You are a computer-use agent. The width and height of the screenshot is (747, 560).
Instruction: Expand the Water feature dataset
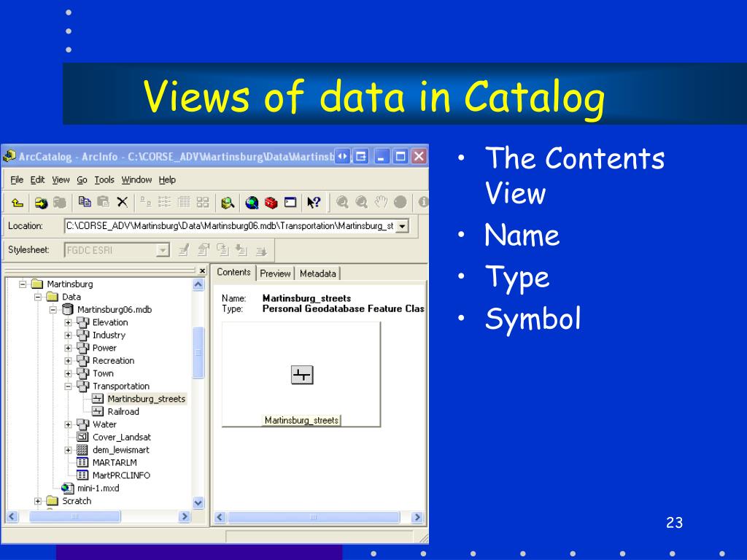[68, 425]
